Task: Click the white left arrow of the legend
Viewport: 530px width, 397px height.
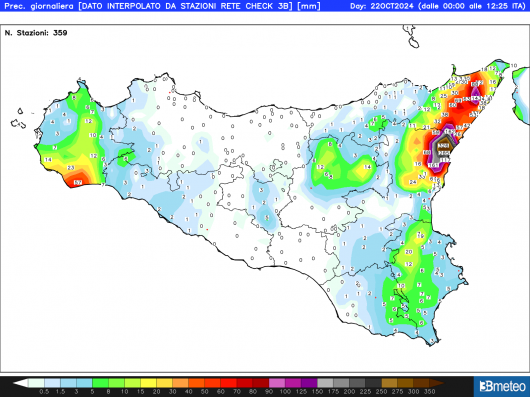Action: pyautogui.click(x=21, y=383)
